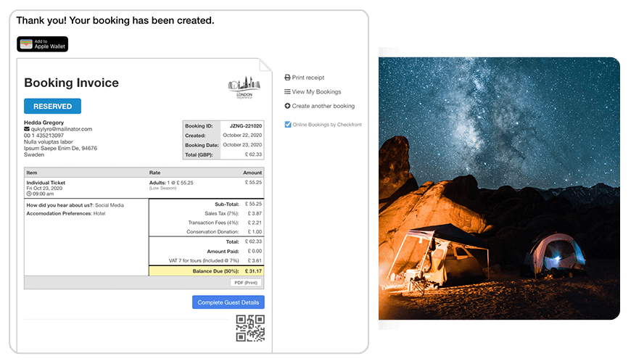Toggle the Online Bookings by Checkfront checkbox
Viewport: 631px width, 364px height.
pyautogui.click(x=288, y=124)
